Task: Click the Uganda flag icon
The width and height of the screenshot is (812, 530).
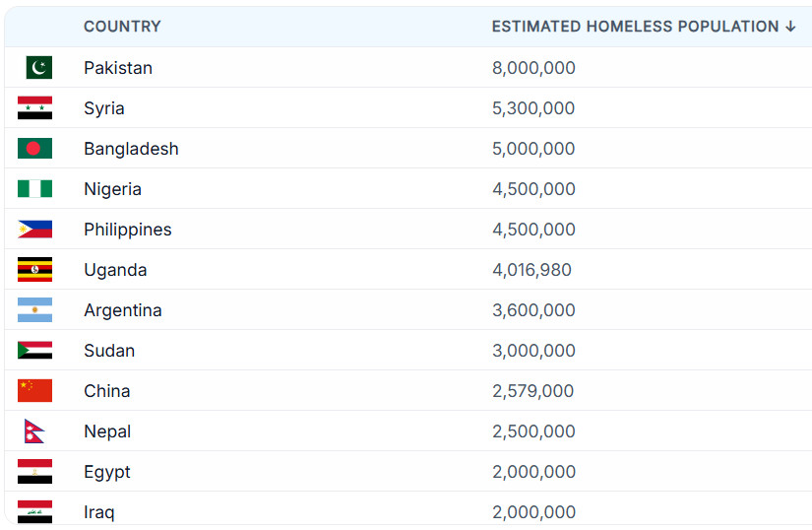Action: coord(34,270)
